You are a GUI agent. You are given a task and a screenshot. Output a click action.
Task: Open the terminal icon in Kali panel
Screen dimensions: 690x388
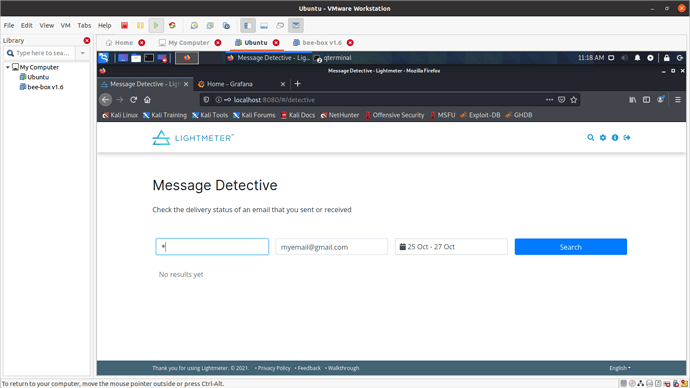[x=149, y=58]
